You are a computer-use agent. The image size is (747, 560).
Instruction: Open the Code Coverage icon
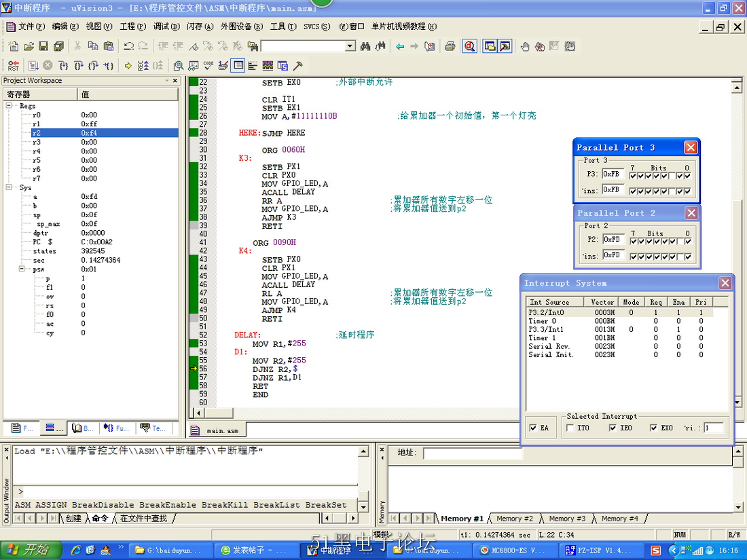[x=208, y=66]
